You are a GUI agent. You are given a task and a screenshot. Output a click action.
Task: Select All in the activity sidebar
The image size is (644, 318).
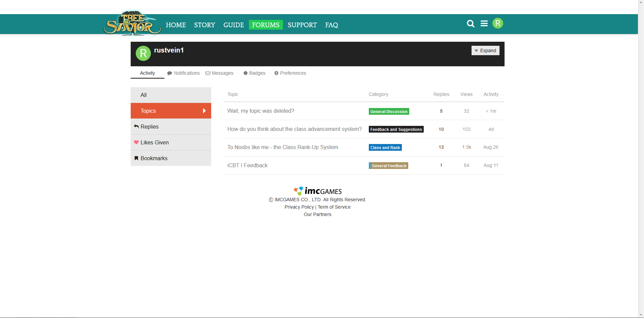[x=143, y=95]
